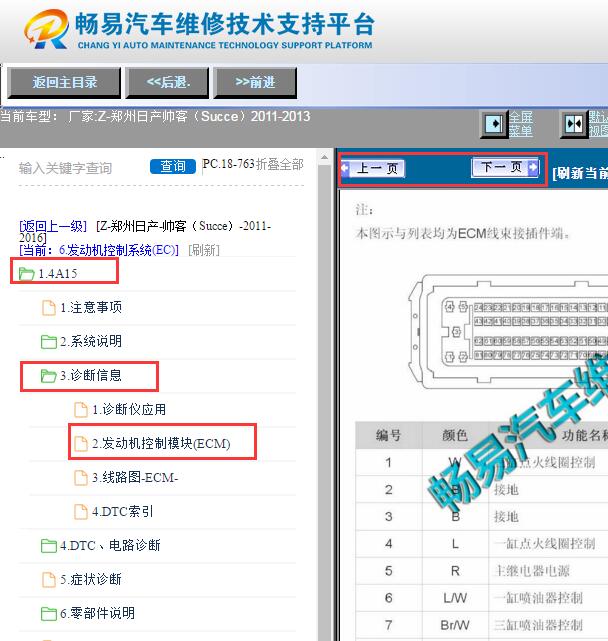Open the 1.诊断仪应用 page
Viewport: 608px width, 641px height.
coord(129,409)
